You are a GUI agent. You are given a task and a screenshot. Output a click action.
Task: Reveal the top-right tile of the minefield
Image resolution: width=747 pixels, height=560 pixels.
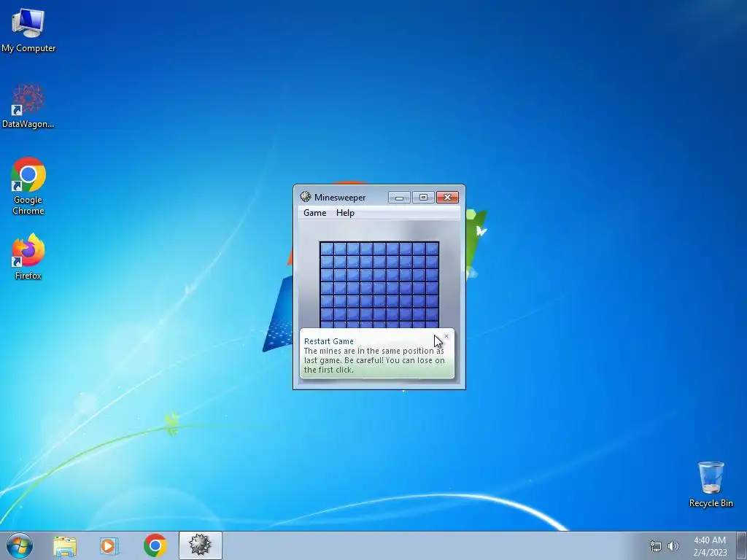(432, 249)
